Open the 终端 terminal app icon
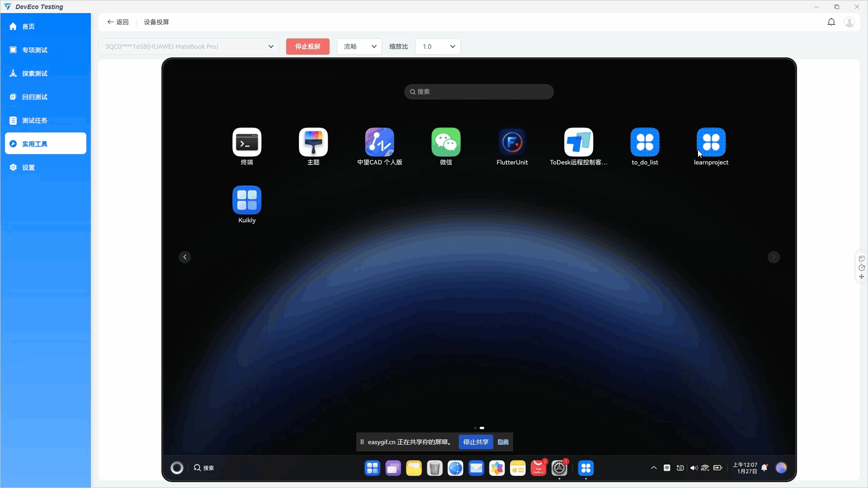The height and width of the screenshot is (488, 868). 247,142
